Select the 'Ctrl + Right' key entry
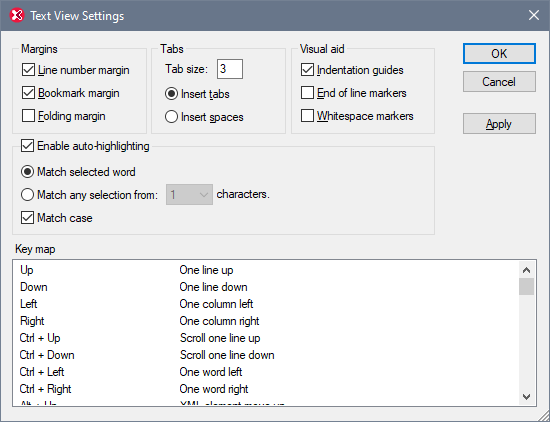This screenshot has height=422, width=550. (266, 389)
